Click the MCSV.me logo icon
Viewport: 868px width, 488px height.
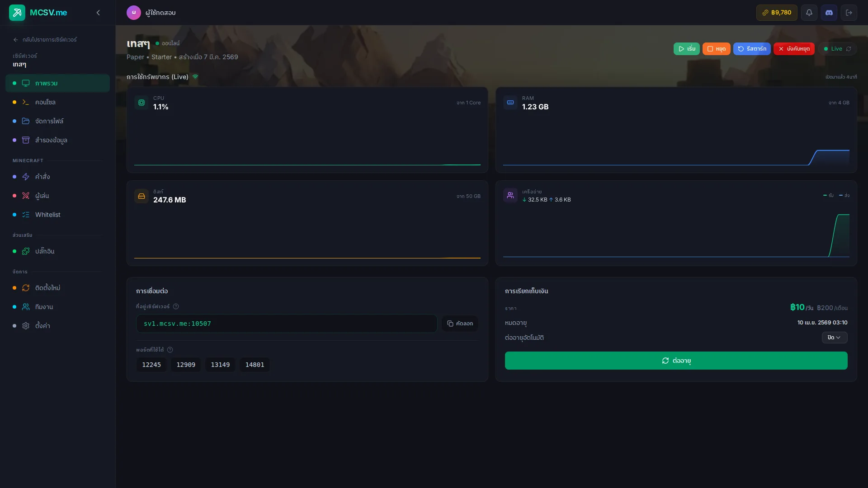click(17, 13)
